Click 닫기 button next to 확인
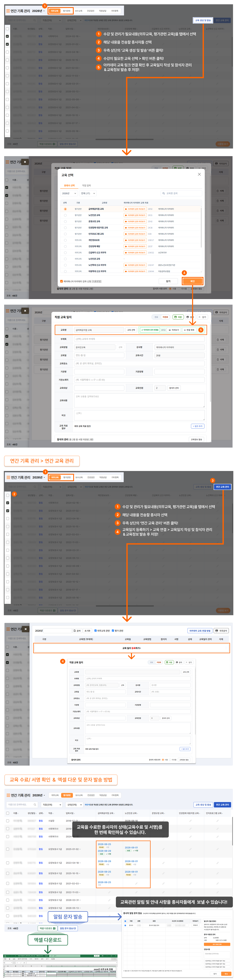 (x=168, y=281)
